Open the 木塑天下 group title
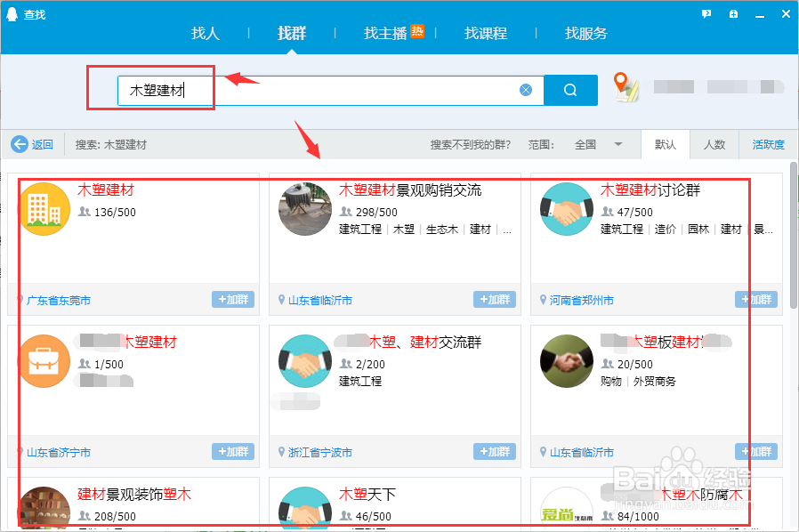The height and width of the screenshot is (532, 799). (x=367, y=494)
